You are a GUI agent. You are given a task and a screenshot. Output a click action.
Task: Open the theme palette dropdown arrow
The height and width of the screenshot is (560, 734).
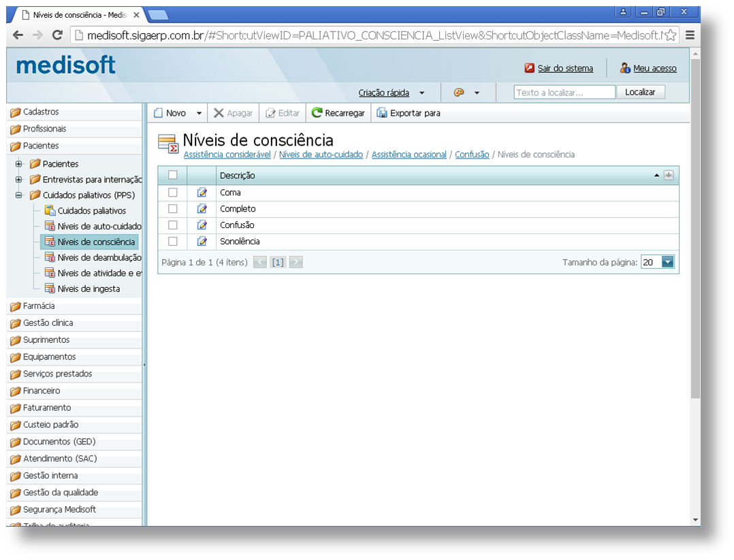pos(477,93)
